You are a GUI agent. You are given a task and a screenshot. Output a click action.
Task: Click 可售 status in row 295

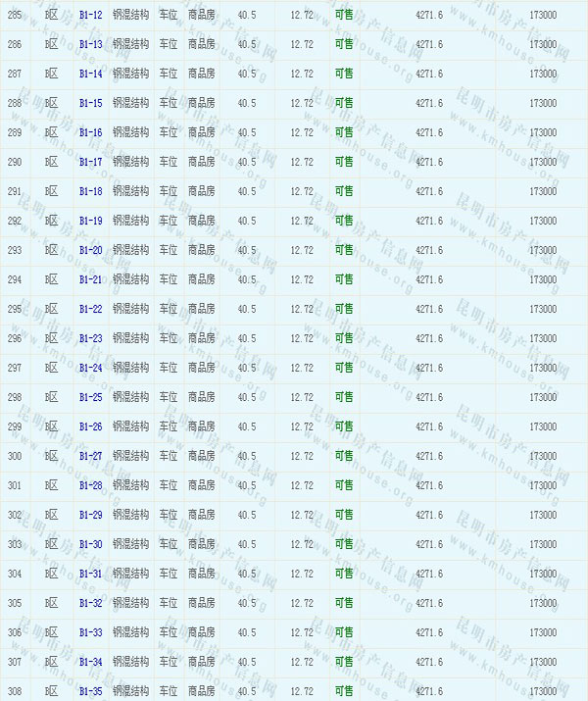click(x=344, y=309)
